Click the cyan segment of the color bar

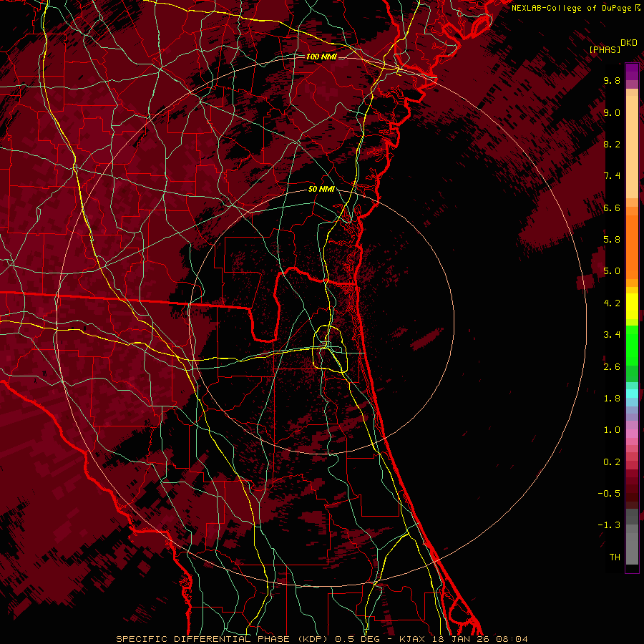pyautogui.click(x=632, y=394)
